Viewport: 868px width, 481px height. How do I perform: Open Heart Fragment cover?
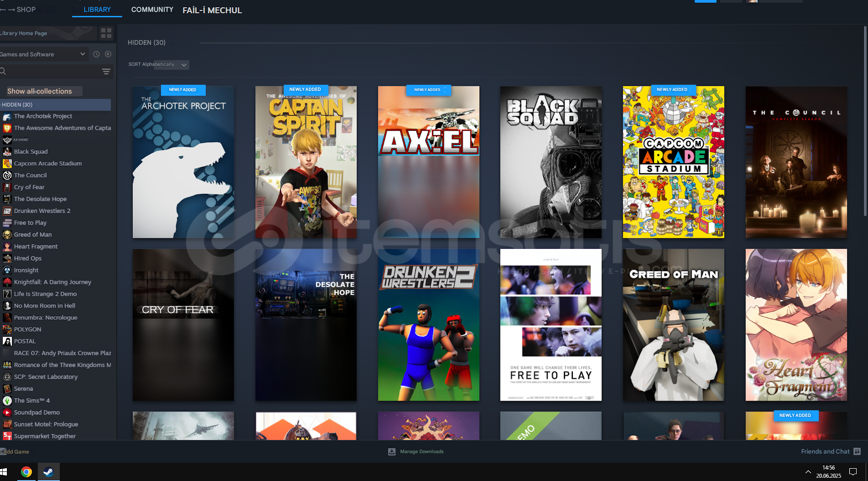(796, 325)
